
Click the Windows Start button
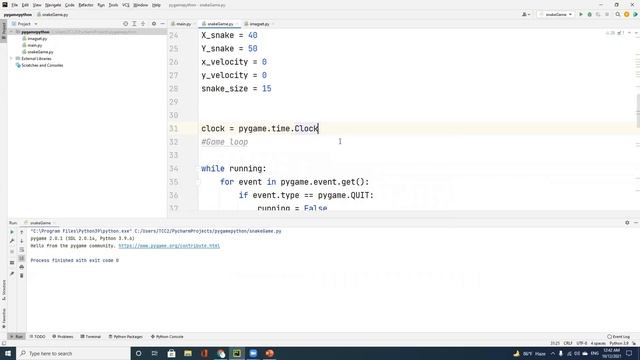click(x=8, y=353)
